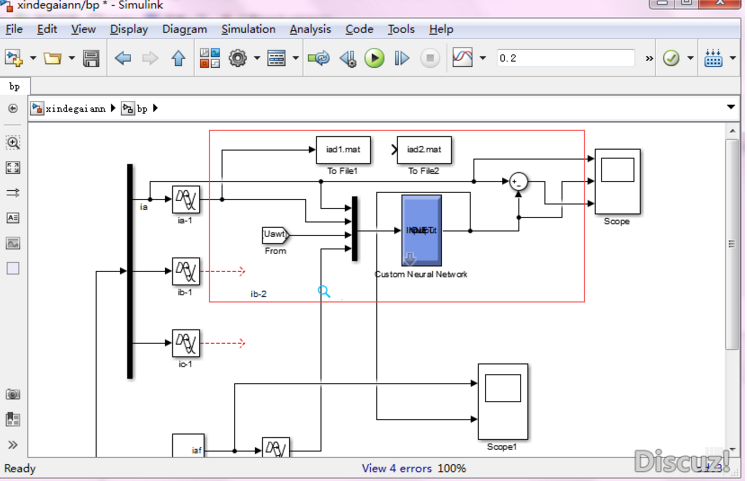Image resolution: width=747 pixels, height=481 pixels.
Task: Click the simulation stop time field
Action: 565,59
